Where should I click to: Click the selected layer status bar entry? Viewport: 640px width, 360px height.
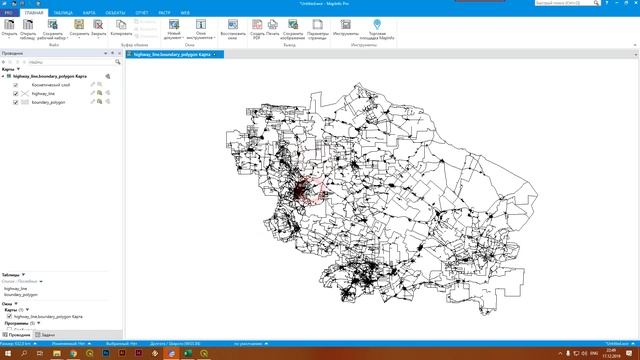tap(121, 344)
